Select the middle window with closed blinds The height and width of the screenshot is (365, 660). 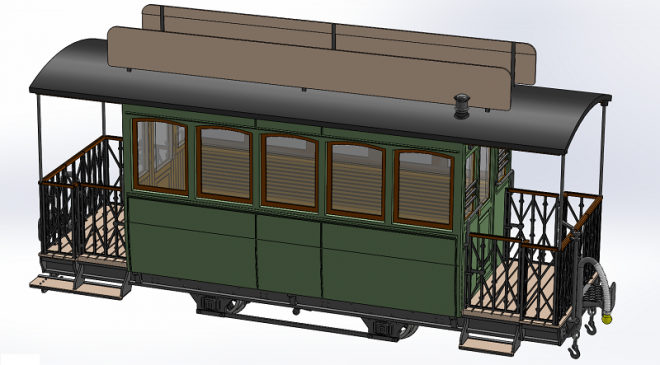(x=290, y=173)
